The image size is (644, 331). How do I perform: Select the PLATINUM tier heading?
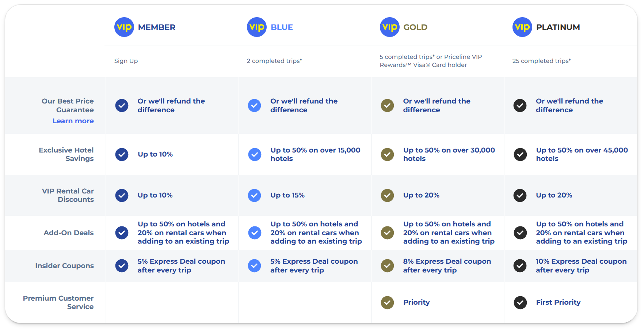coord(558,27)
